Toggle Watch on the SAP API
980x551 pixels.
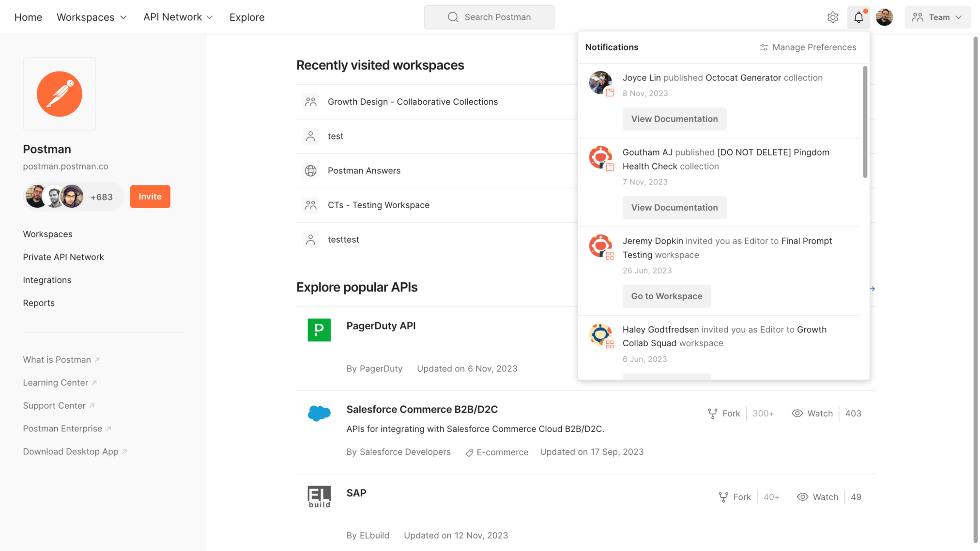coord(818,497)
